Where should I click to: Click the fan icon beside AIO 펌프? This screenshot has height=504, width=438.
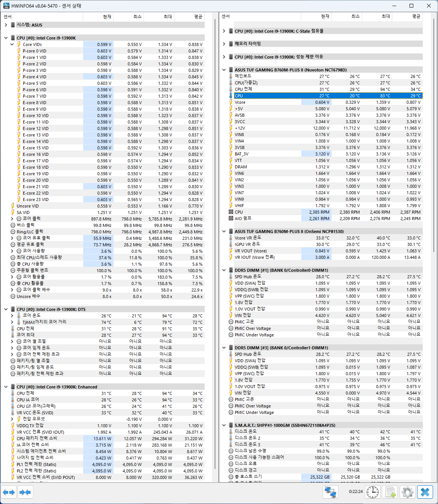coord(231,219)
